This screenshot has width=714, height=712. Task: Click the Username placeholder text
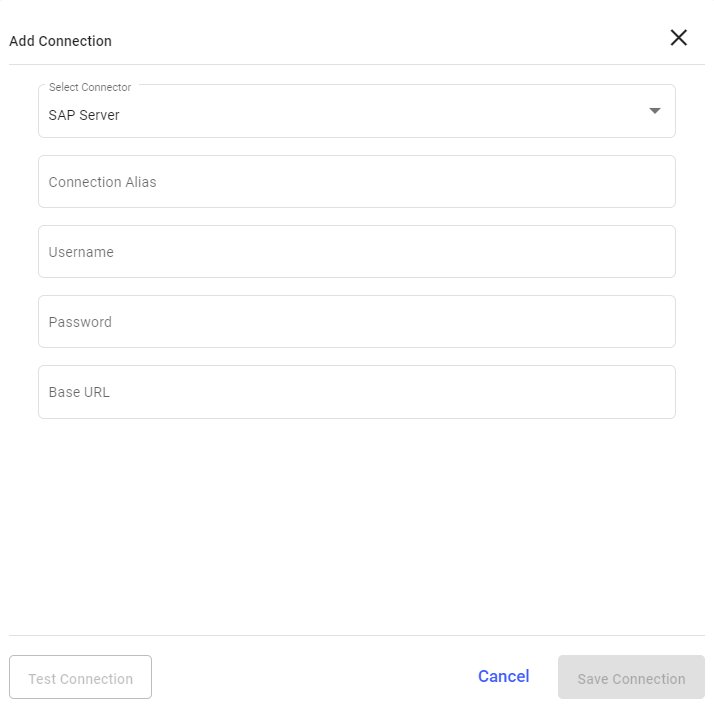coord(81,252)
